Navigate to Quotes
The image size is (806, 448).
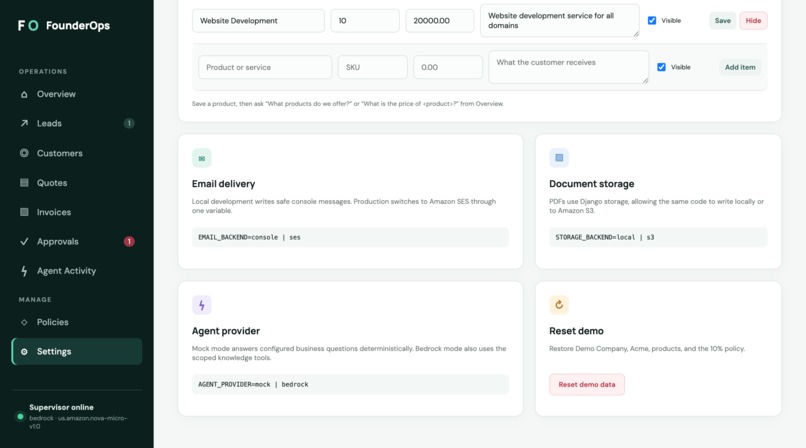point(77,182)
